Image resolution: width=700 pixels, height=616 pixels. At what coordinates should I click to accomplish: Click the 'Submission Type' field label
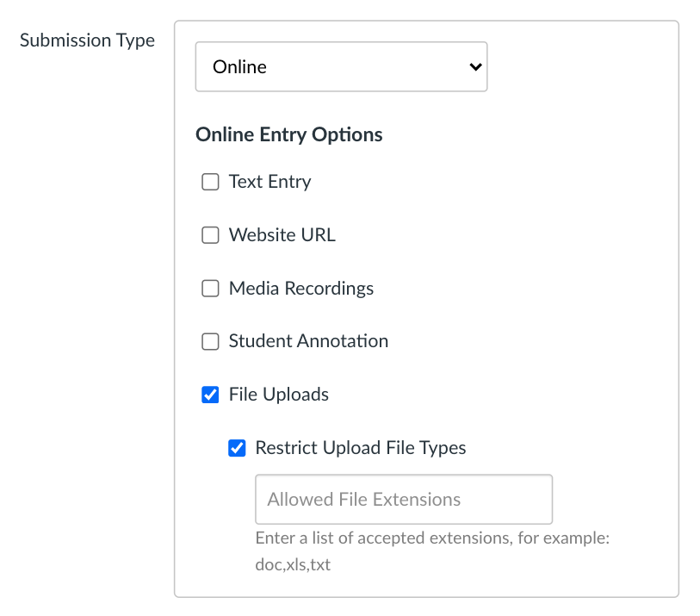coord(87,41)
